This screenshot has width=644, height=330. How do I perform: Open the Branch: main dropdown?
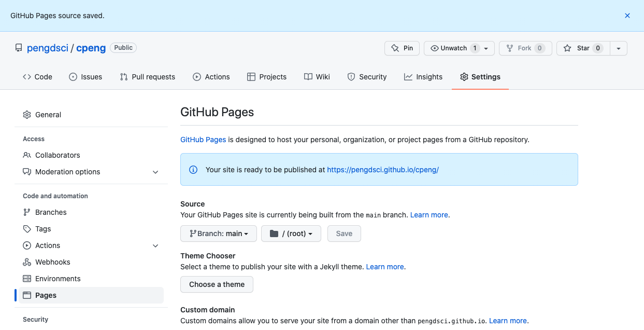219,233
